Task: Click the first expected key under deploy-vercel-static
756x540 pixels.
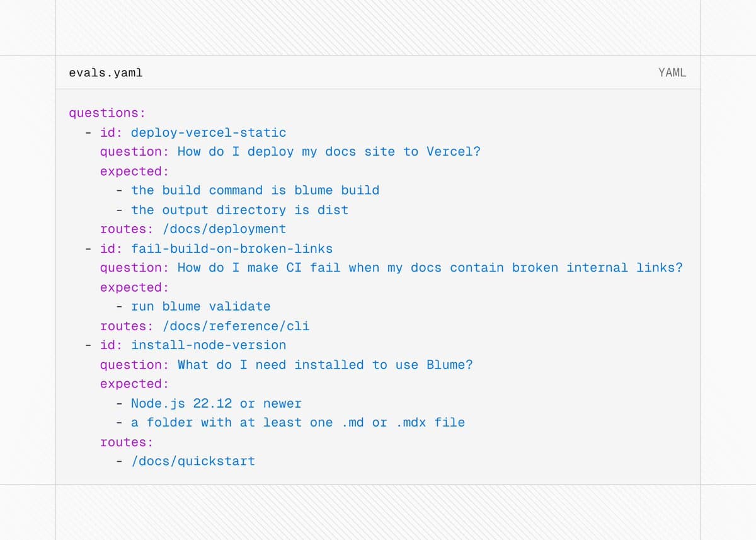Action: 135,171
